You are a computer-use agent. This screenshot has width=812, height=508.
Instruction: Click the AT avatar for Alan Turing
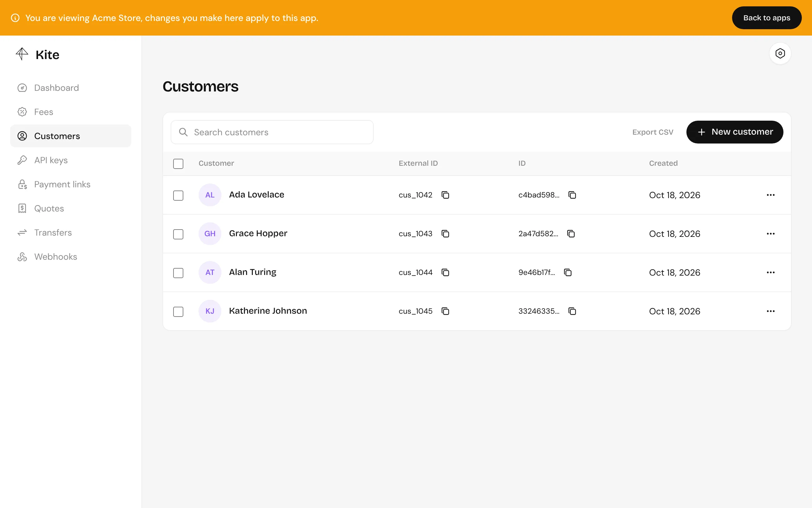[210, 272]
